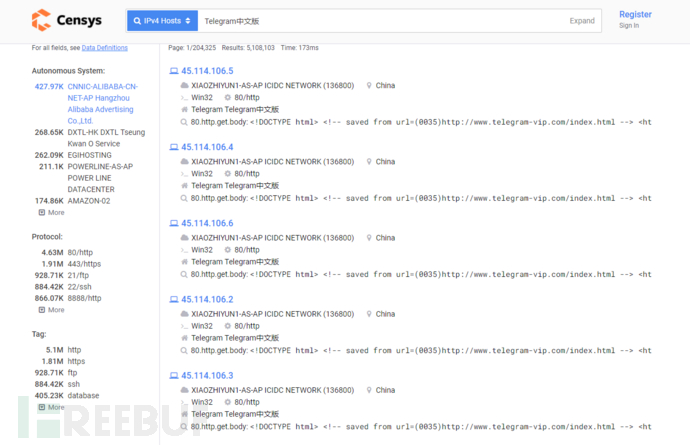Click the cloud network icon under 45.114.106.6

click(x=184, y=238)
